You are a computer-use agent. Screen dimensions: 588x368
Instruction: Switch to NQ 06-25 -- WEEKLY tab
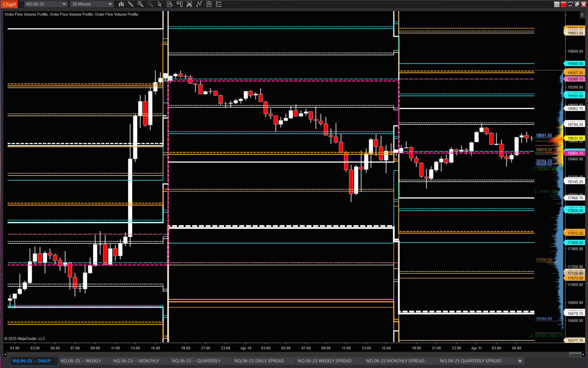[81, 361]
